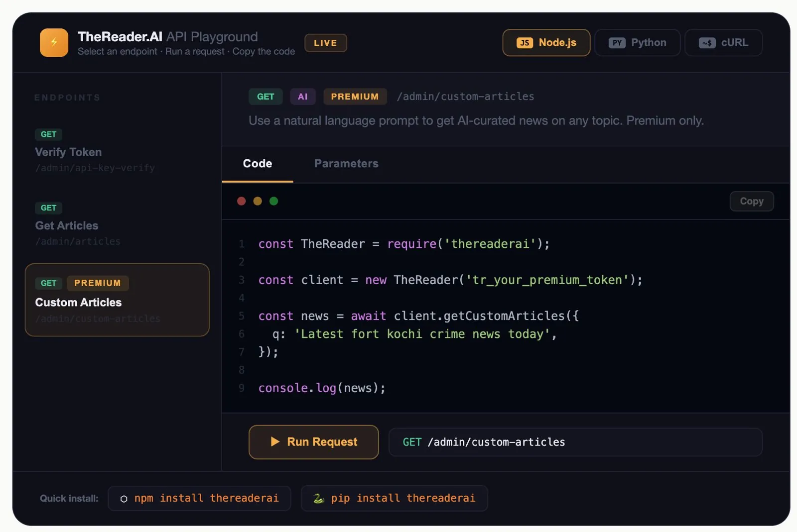Click the pip install thereaderai command

(395, 498)
